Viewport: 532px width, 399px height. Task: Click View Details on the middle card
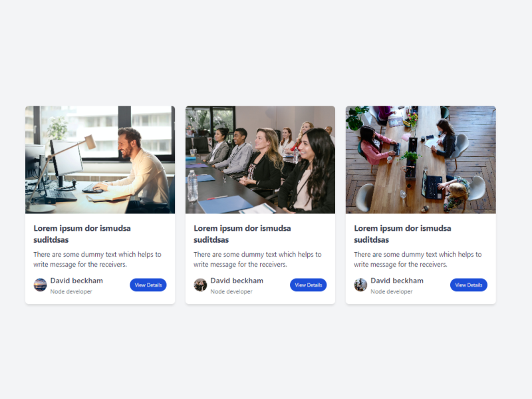308,285
